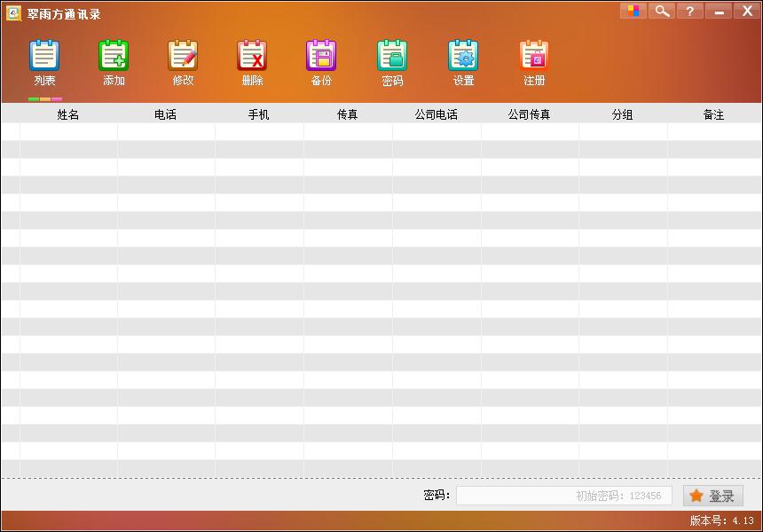Select the 备注 column header
This screenshot has width=763, height=532.
pos(713,114)
